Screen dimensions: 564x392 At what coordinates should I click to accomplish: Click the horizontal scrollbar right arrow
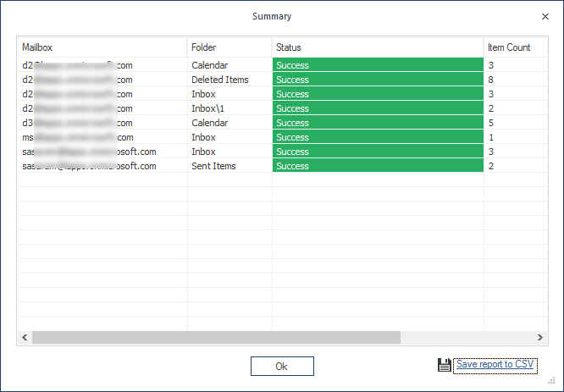point(540,337)
